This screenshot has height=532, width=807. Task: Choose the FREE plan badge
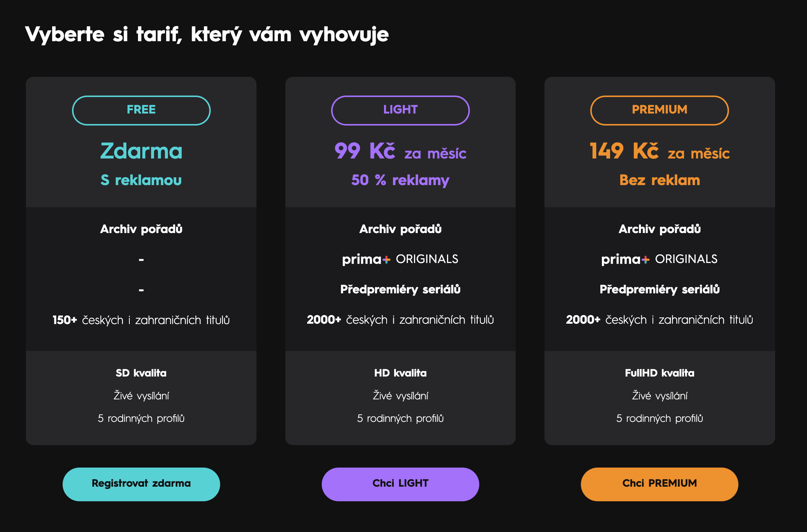coord(141,110)
